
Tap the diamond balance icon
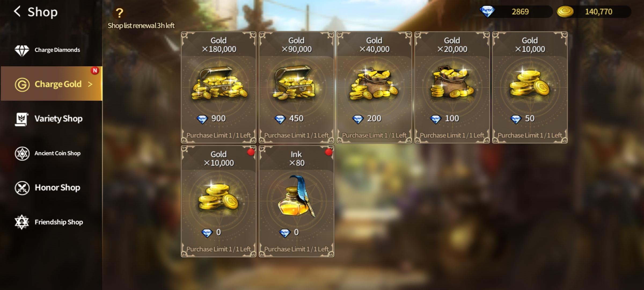pyautogui.click(x=487, y=12)
